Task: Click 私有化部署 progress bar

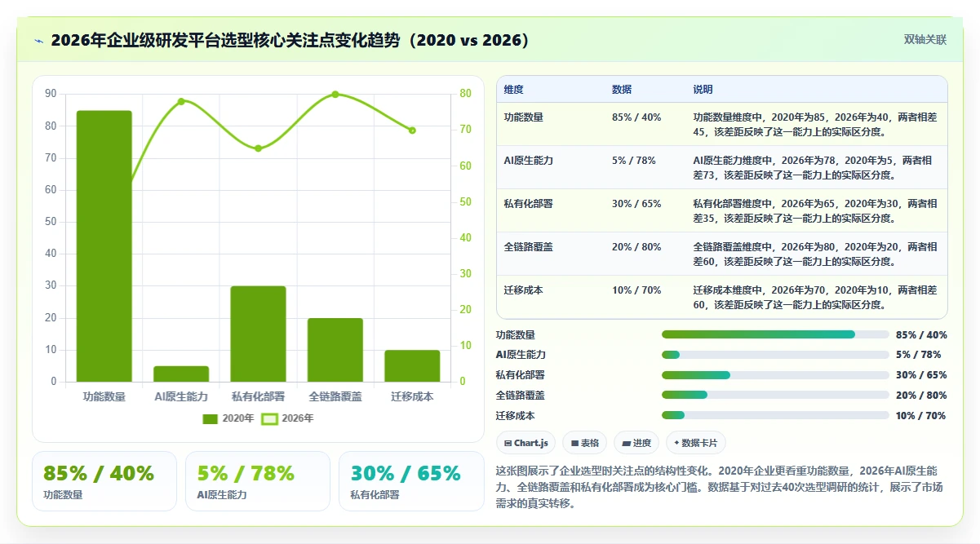Action: (x=775, y=375)
